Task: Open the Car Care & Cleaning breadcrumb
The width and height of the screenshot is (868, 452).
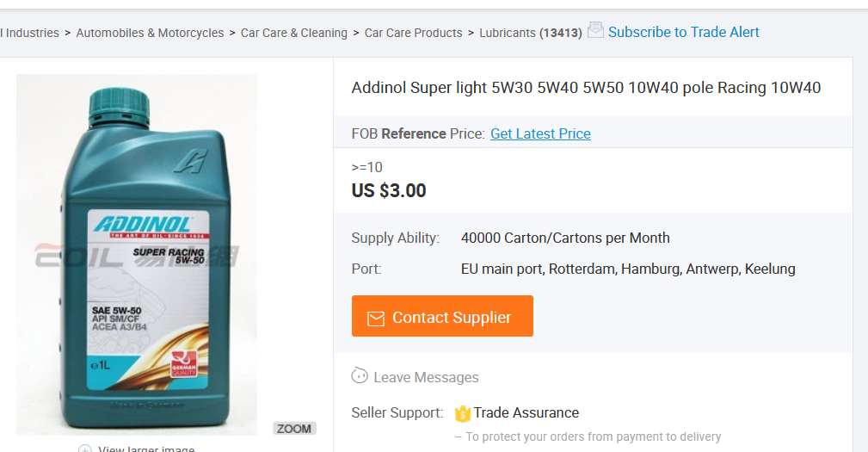Action: pos(293,33)
